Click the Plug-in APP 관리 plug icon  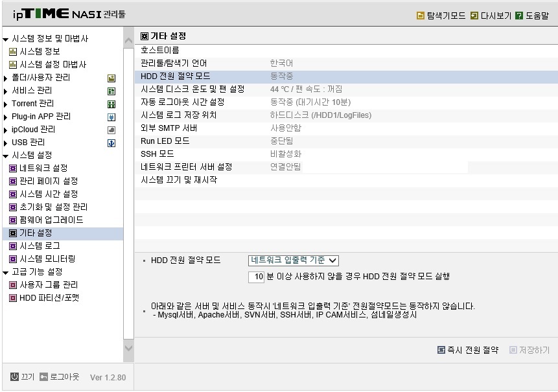pyautogui.click(x=111, y=117)
